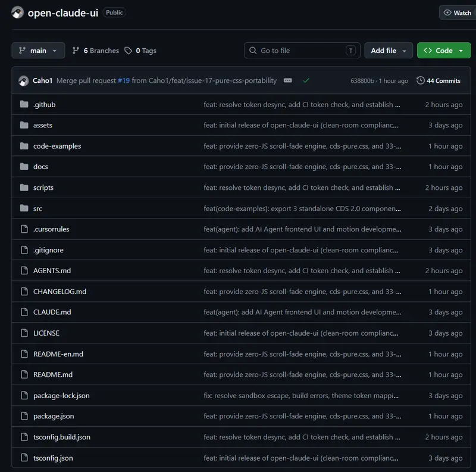This screenshot has height=472, width=476.
Task: Click the tsconfig.json file icon
Action: coord(24,458)
